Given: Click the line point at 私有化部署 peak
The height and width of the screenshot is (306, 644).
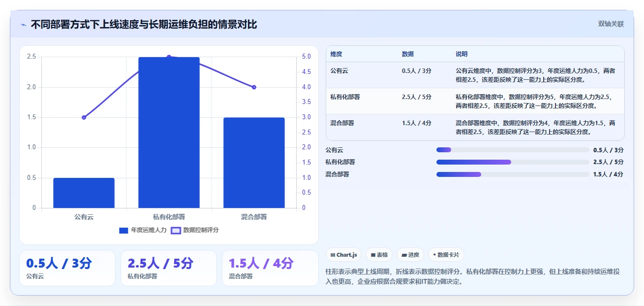Looking at the screenshot, I should pyautogui.click(x=169, y=57).
